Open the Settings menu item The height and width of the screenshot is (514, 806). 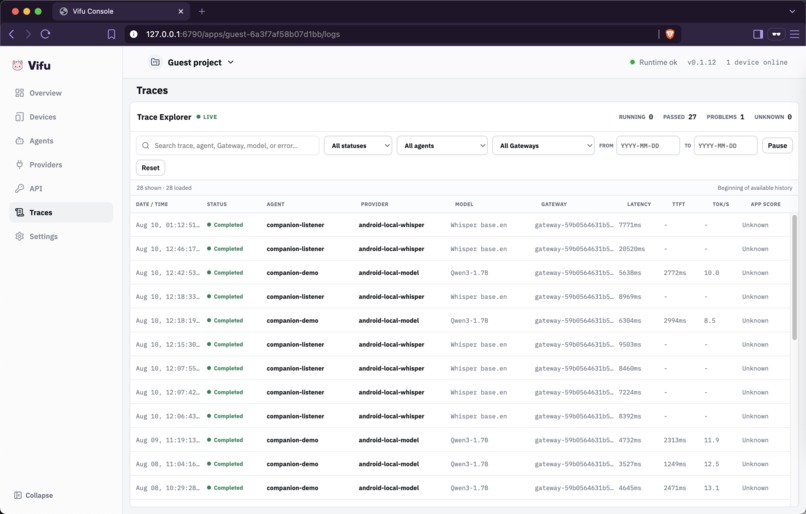click(x=61, y=236)
